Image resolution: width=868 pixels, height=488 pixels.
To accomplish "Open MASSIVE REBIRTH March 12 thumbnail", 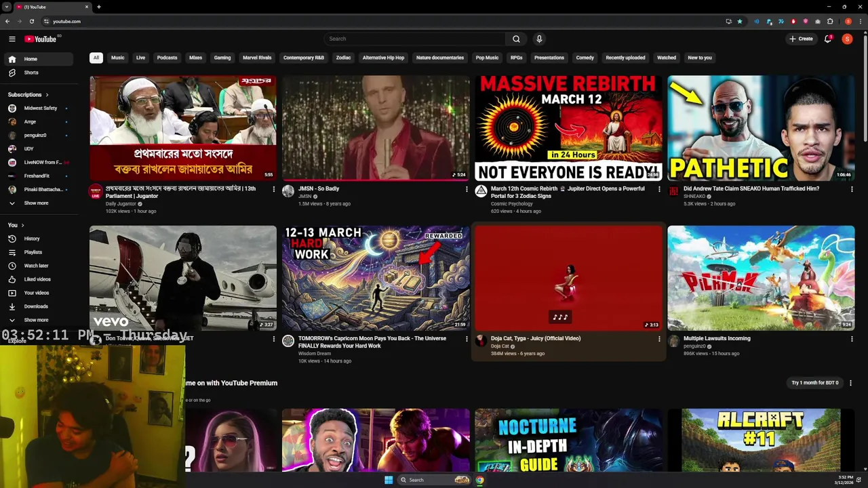I will pos(568,127).
